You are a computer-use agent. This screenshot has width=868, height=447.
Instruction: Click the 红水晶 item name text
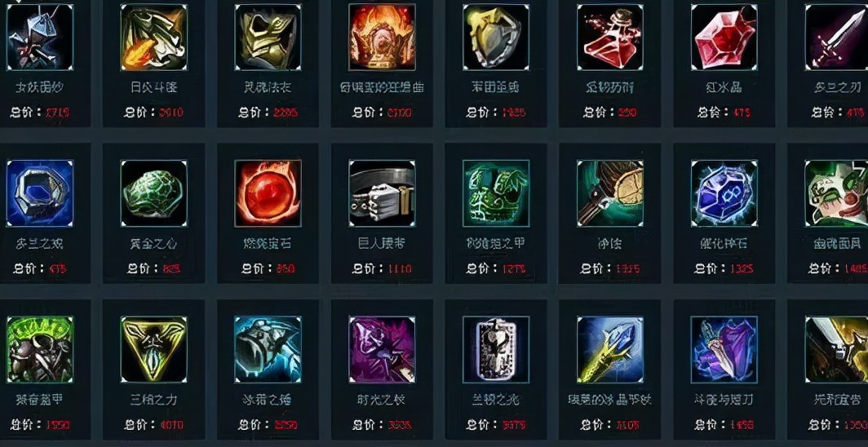[x=724, y=87]
